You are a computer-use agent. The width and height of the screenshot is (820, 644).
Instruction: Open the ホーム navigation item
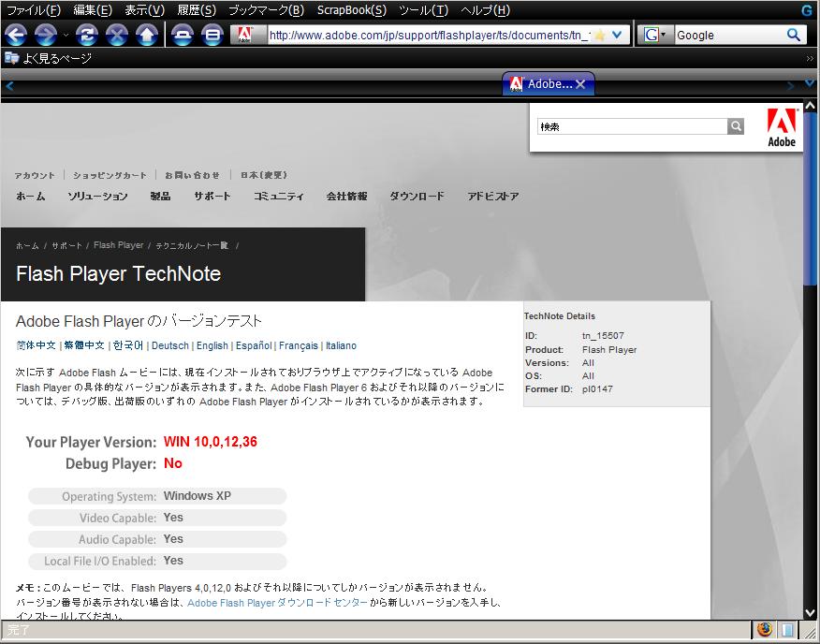point(30,197)
